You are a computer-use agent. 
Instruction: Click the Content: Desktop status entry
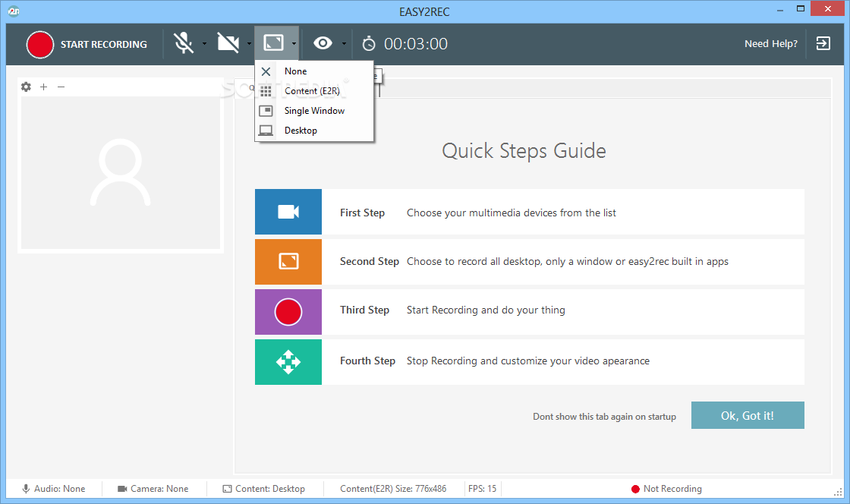click(x=264, y=489)
